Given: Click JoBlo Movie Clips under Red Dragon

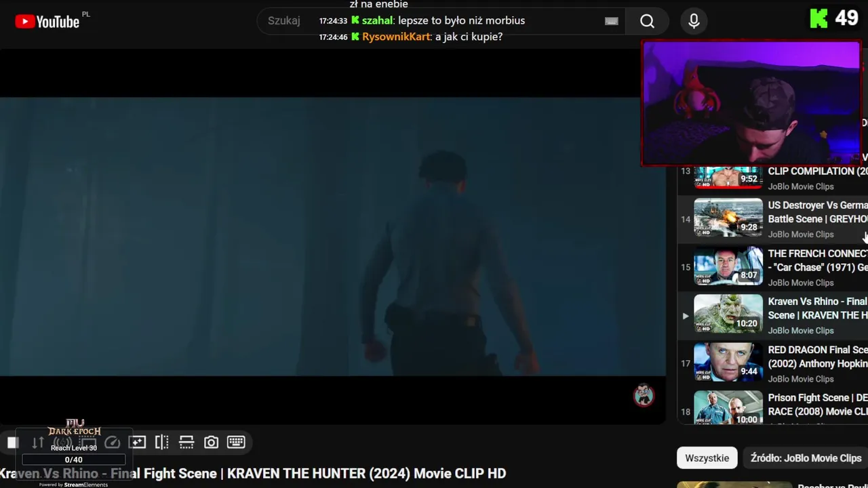Looking at the screenshot, I should 801,379.
